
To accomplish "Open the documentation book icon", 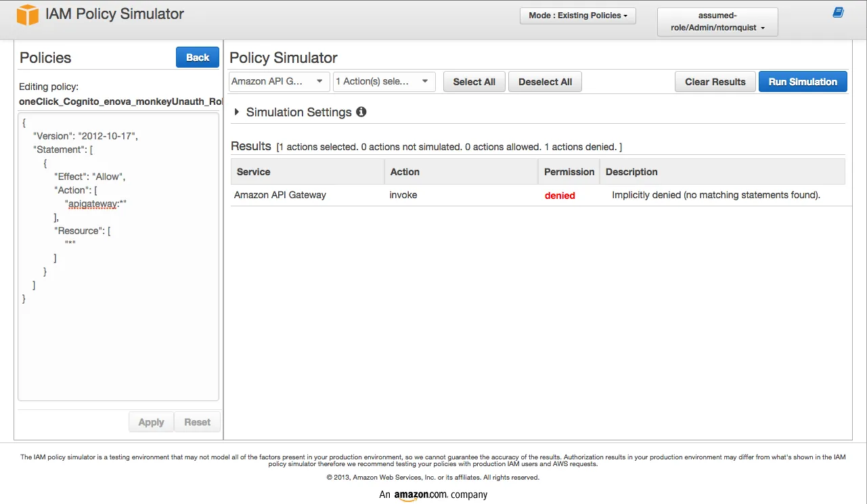I will (x=838, y=12).
